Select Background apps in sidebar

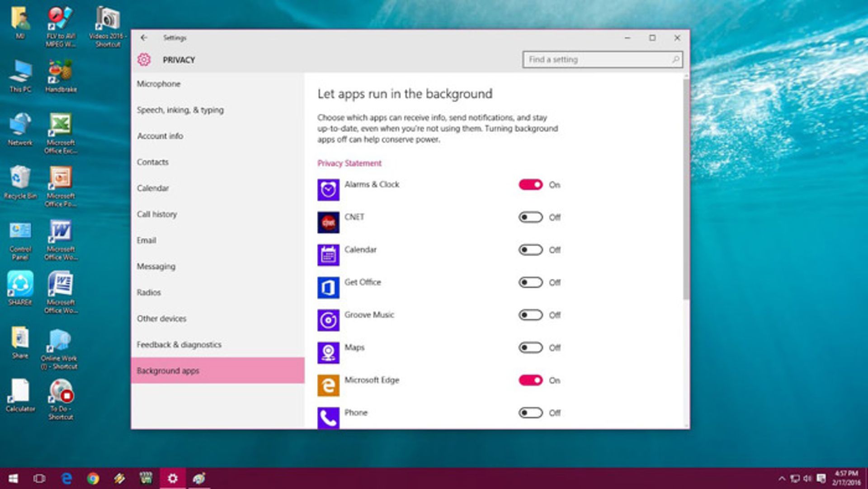point(217,370)
